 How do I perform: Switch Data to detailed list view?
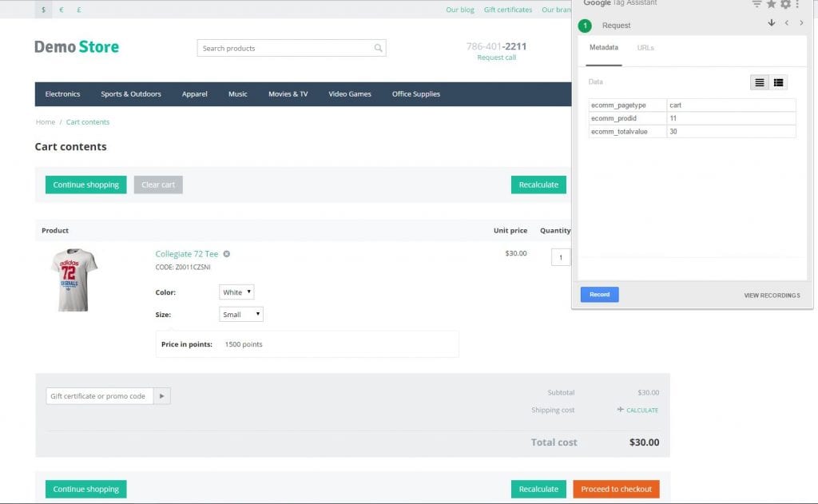(778, 82)
